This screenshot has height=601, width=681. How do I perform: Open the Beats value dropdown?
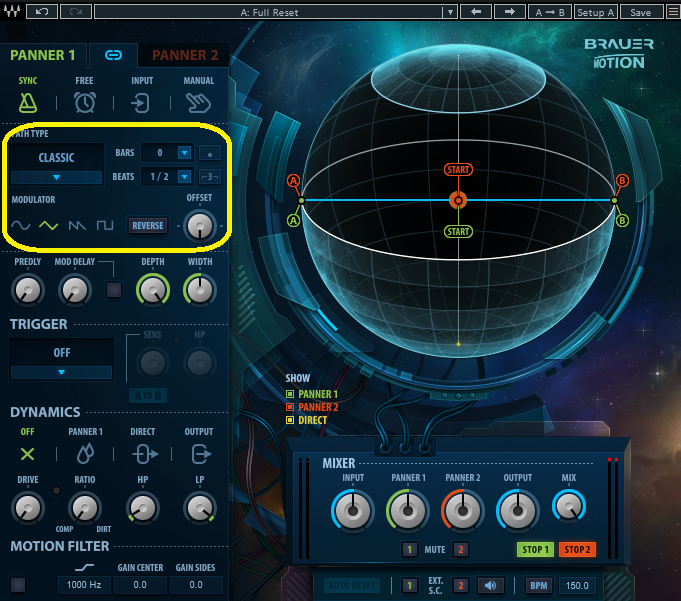tap(183, 177)
